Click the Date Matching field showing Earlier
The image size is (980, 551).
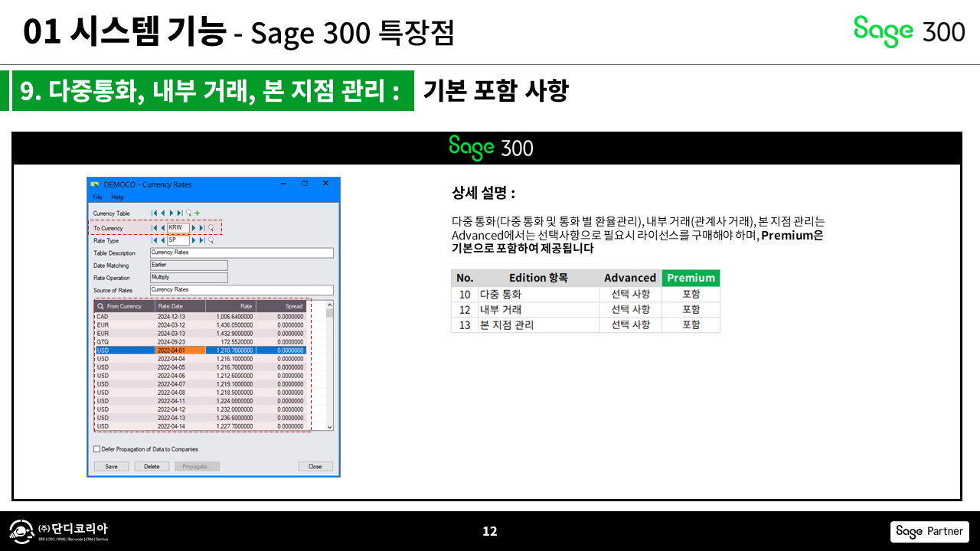point(189,265)
